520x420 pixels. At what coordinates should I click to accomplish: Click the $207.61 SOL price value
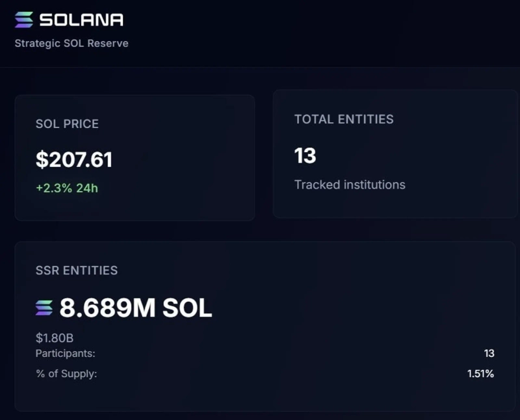tap(73, 159)
